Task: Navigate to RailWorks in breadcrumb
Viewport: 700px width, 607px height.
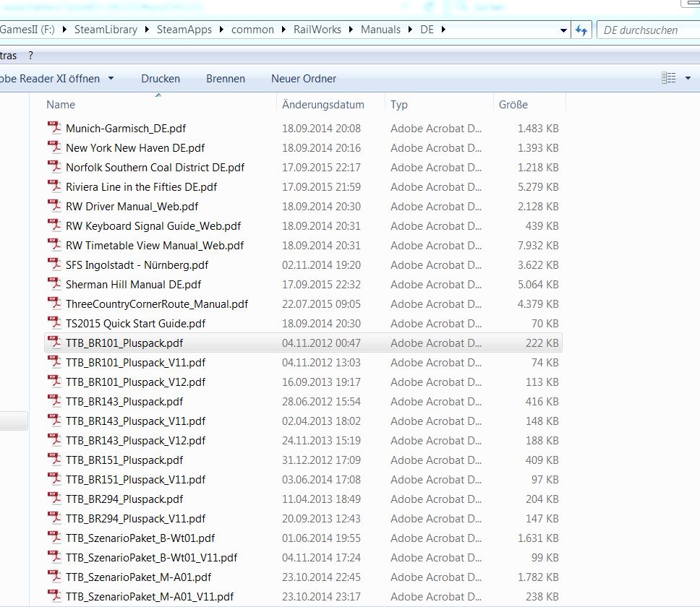Action: coord(317,30)
